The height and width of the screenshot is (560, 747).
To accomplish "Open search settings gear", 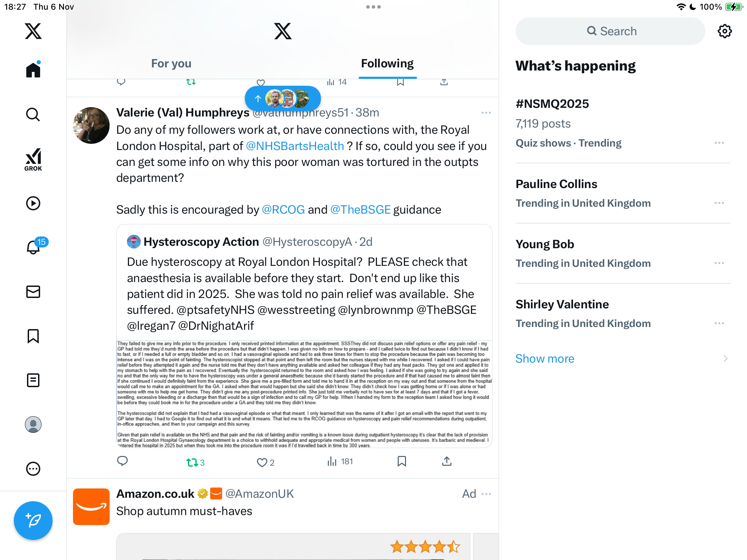I will coord(725,31).
